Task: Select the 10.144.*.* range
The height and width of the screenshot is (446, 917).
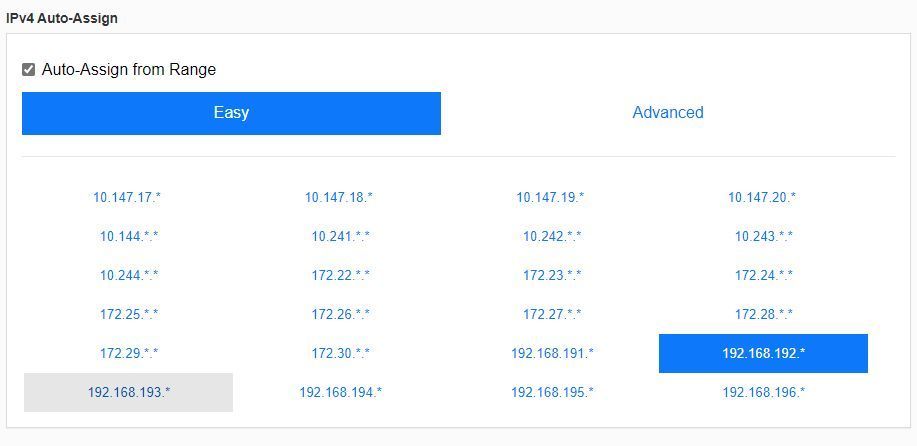Action: [129, 237]
